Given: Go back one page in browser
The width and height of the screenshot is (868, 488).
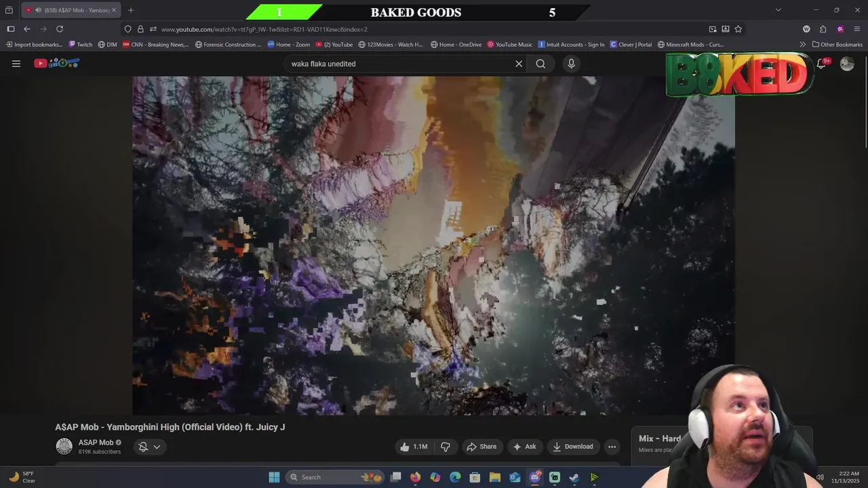Looking at the screenshot, I should tap(27, 29).
